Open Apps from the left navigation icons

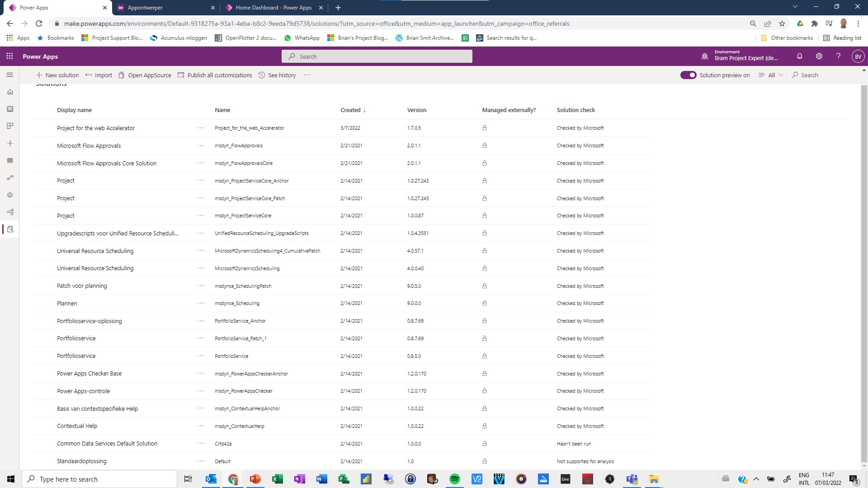pos(10,126)
